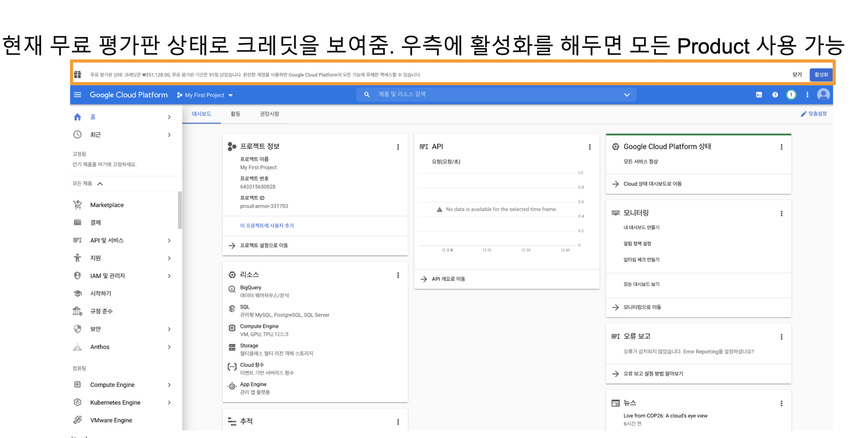Expand IAM 및 관리자 submenu chevron
This screenshot has width=868, height=438.
pos(169,276)
